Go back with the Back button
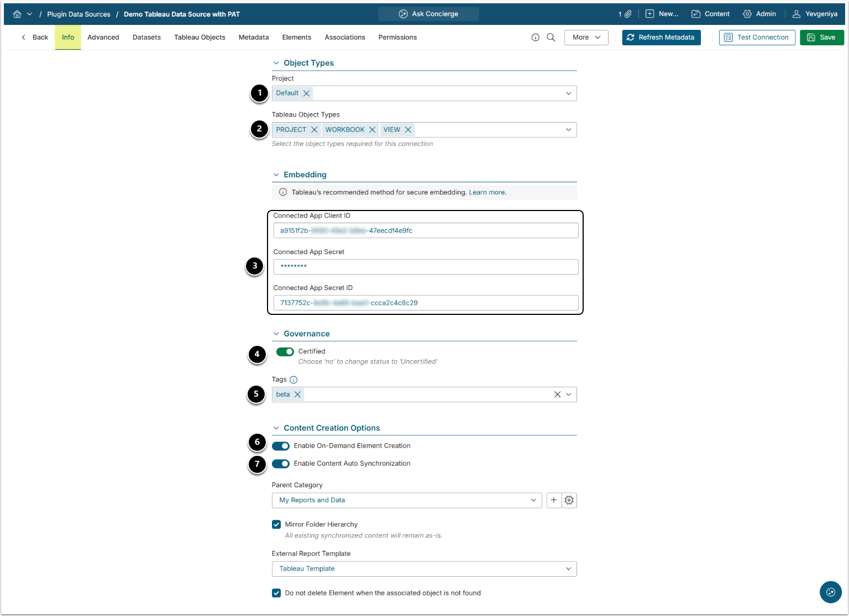Viewport: 849px width, 616px height. pyautogui.click(x=35, y=38)
